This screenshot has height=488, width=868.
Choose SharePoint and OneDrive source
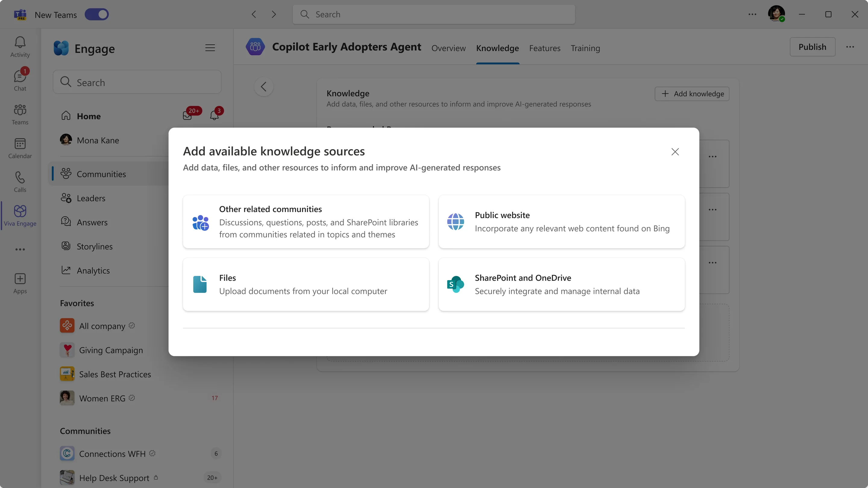pos(561,284)
